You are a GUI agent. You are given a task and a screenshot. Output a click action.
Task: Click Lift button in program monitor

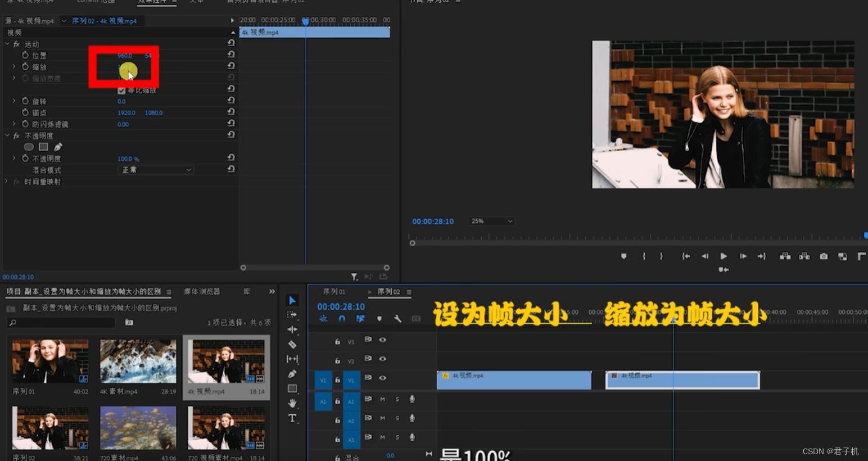785,256
